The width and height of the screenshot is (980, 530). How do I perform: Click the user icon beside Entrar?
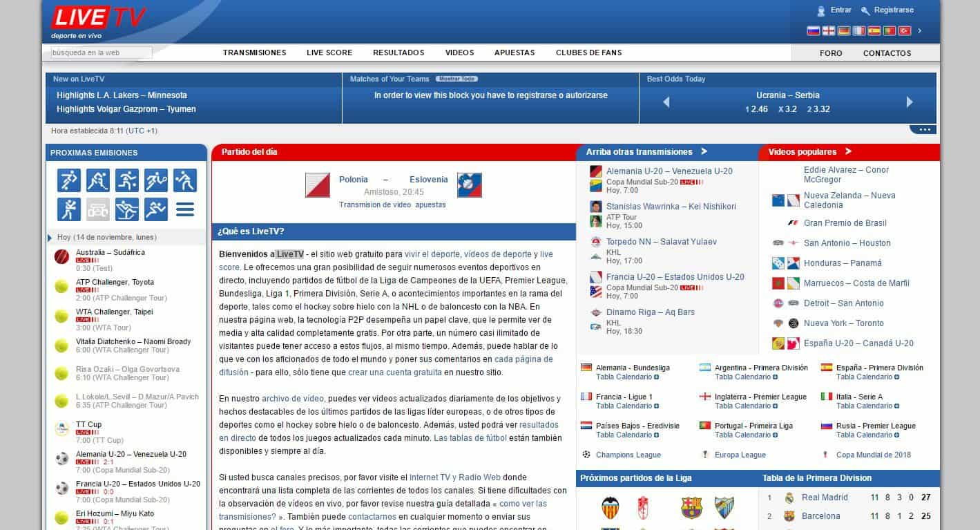click(821, 10)
